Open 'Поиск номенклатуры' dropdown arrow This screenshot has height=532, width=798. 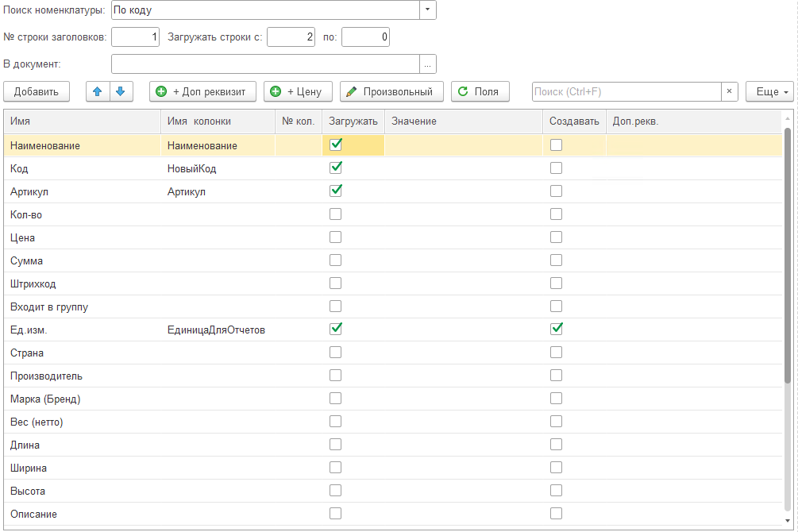427,10
